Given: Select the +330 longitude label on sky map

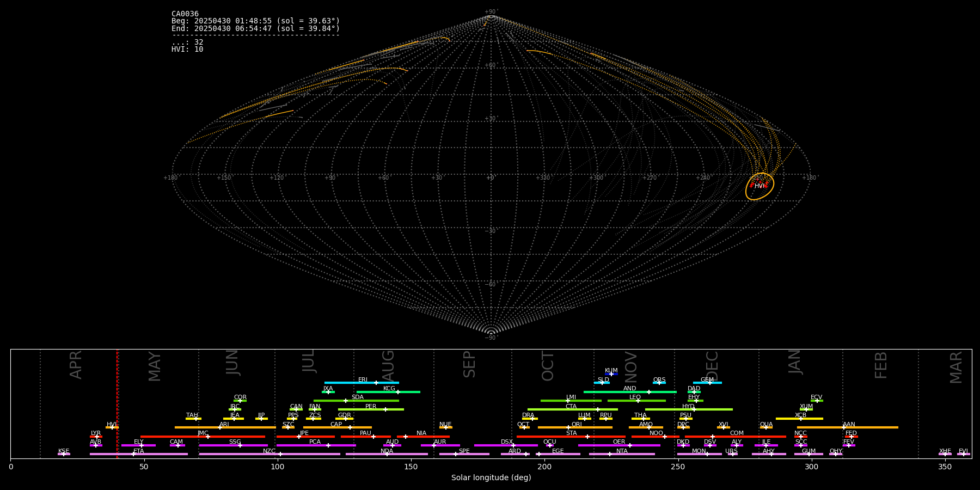Looking at the screenshot, I should (x=543, y=177).
